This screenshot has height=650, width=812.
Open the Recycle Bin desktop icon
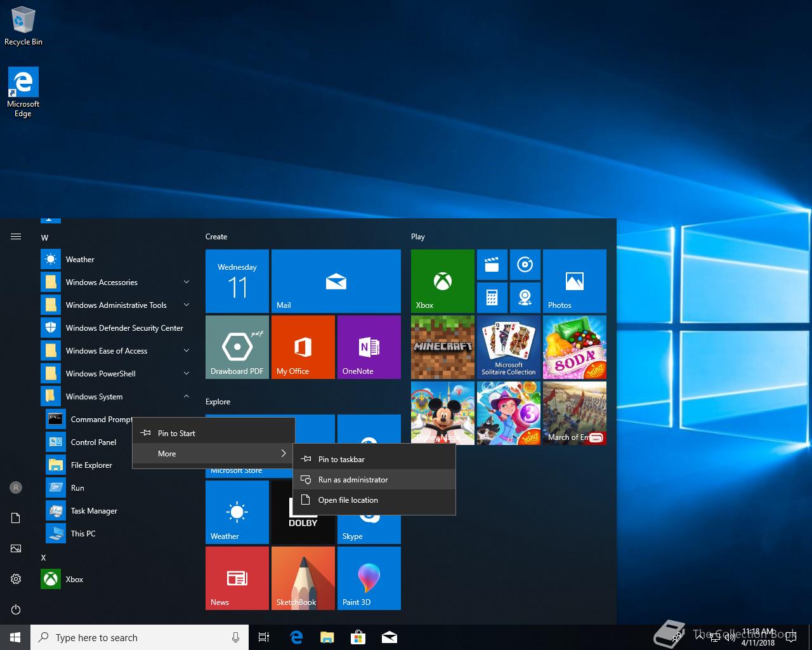[23, 27]
